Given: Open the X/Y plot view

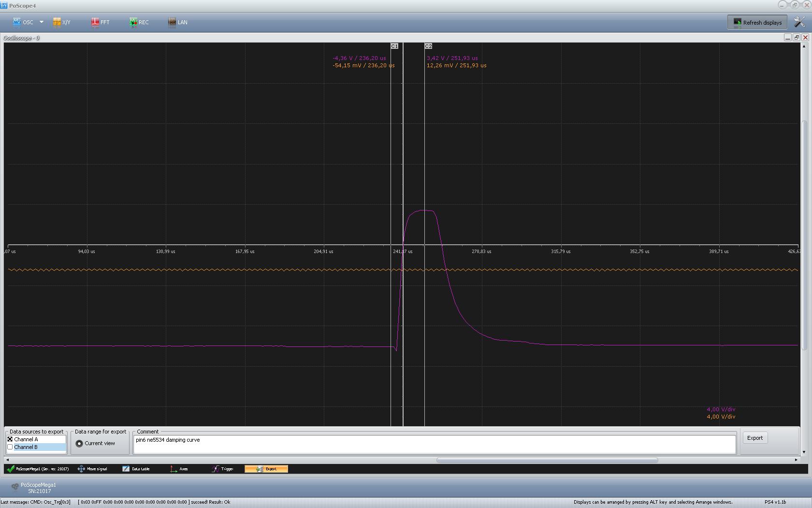Looking at the screenshot, I should [62, 22].
